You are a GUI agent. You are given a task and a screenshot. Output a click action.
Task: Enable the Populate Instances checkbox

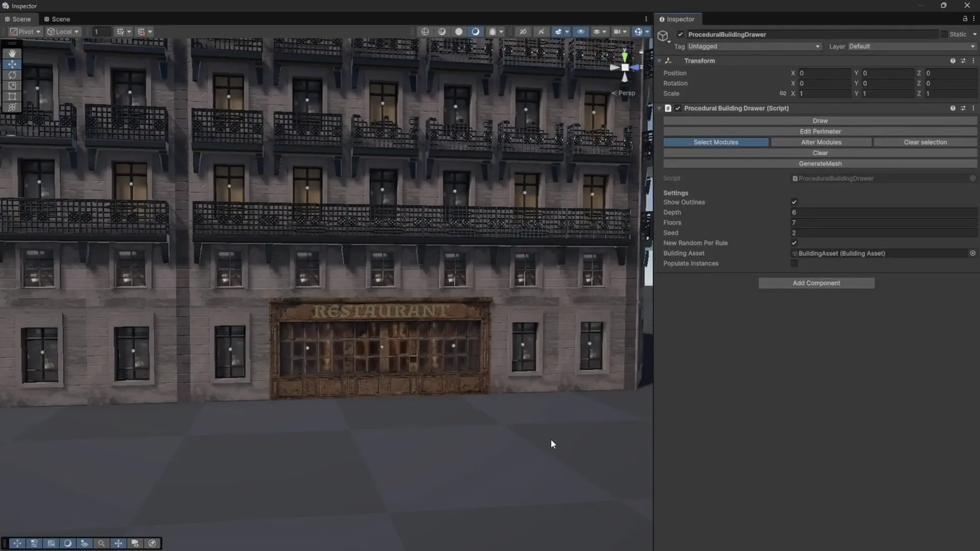(794, 263)
